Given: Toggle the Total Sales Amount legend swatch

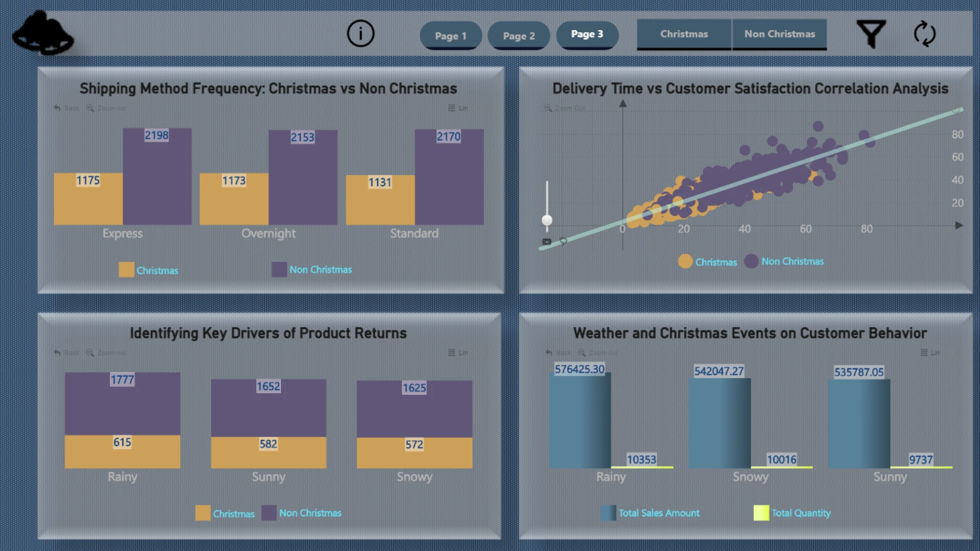Looking at the screenshot, I should coord(608,513).
